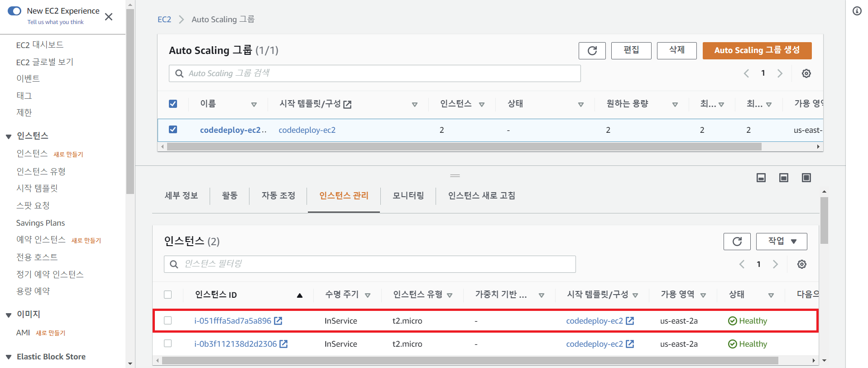
Task: Open external link for codedeploy-ec2 template in second instance row
Action: [630, 344]
